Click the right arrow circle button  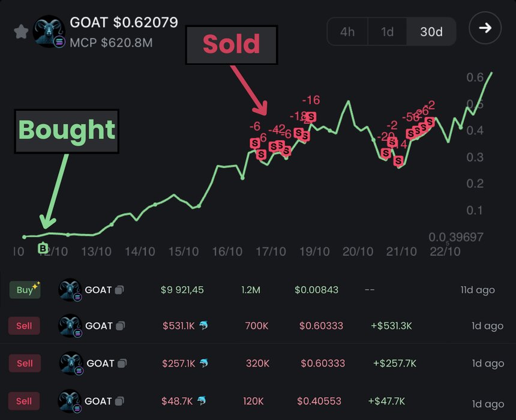click(x=485, y=28)
